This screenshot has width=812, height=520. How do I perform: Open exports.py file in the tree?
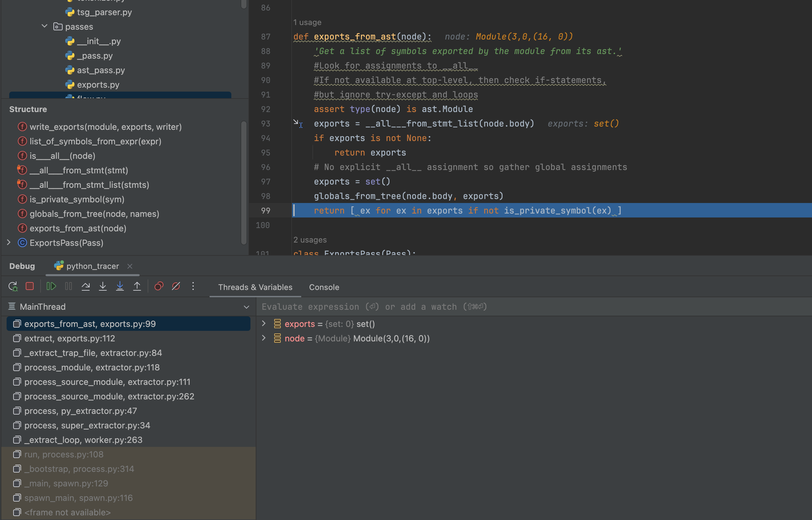click(98, 85)
